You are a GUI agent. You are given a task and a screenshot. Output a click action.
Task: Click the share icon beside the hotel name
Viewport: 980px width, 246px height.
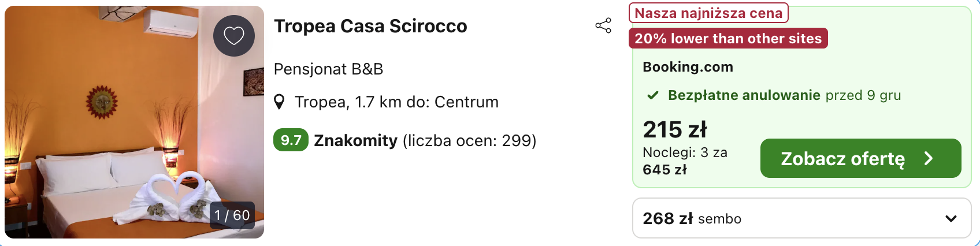(x=603, y=25)
